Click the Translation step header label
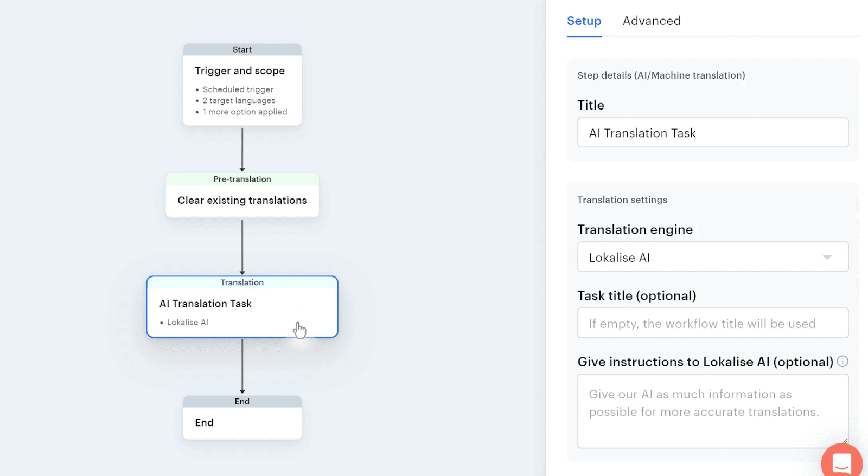868x476 pixels. tap(242, 282)
